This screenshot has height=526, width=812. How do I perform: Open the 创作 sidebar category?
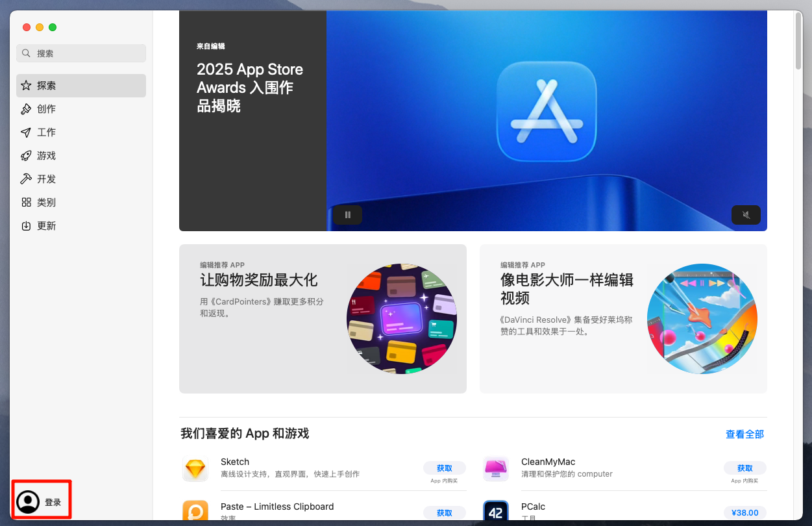(81, 109)
